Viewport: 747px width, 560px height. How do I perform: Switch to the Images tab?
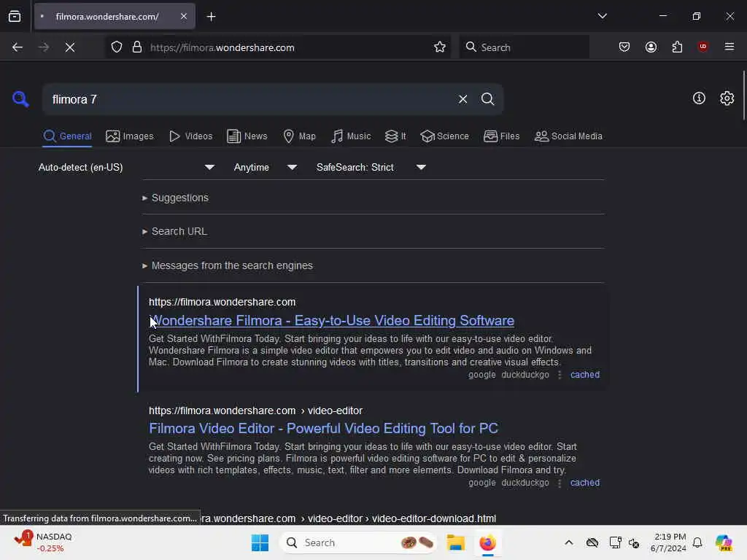coord(130,136)
